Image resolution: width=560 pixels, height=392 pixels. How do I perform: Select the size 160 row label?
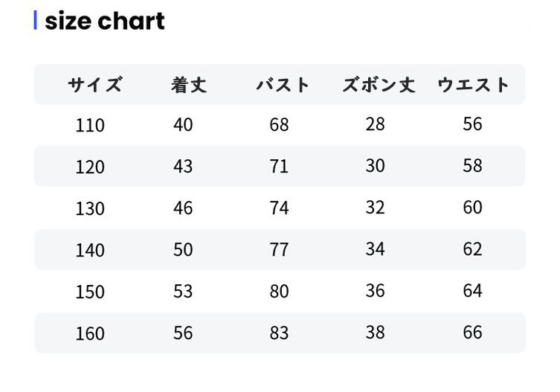click(x=90, y=333)
